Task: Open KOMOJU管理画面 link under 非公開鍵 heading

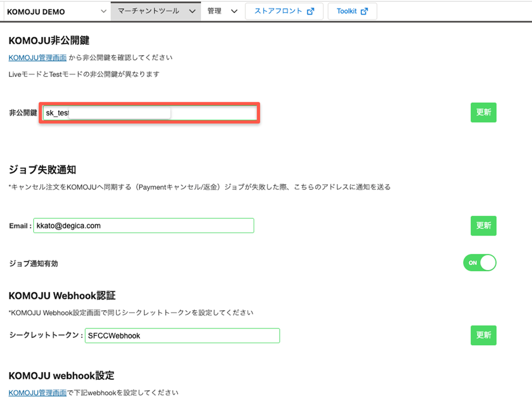Action: tap(38, 57)
